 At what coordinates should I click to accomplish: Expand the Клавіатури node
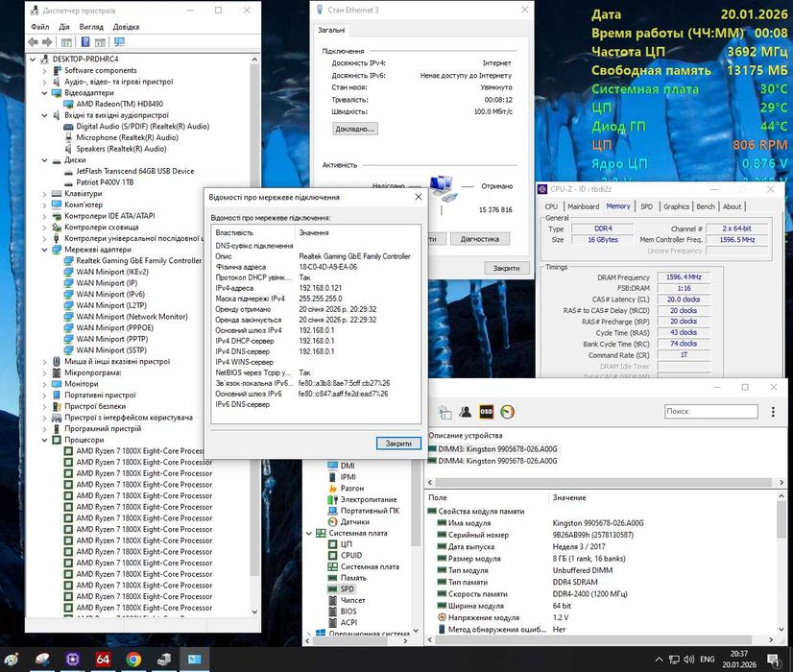44,194
